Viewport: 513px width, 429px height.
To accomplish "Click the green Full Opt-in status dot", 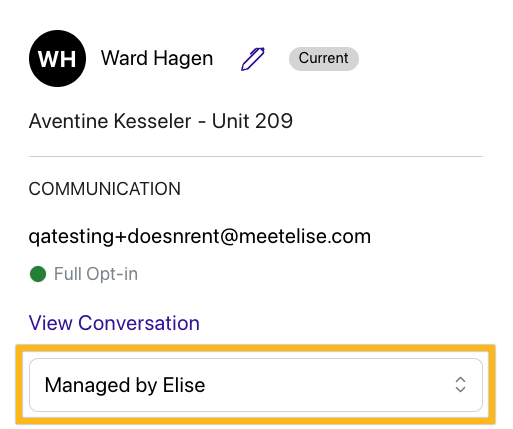I will [x=38, y=274].
